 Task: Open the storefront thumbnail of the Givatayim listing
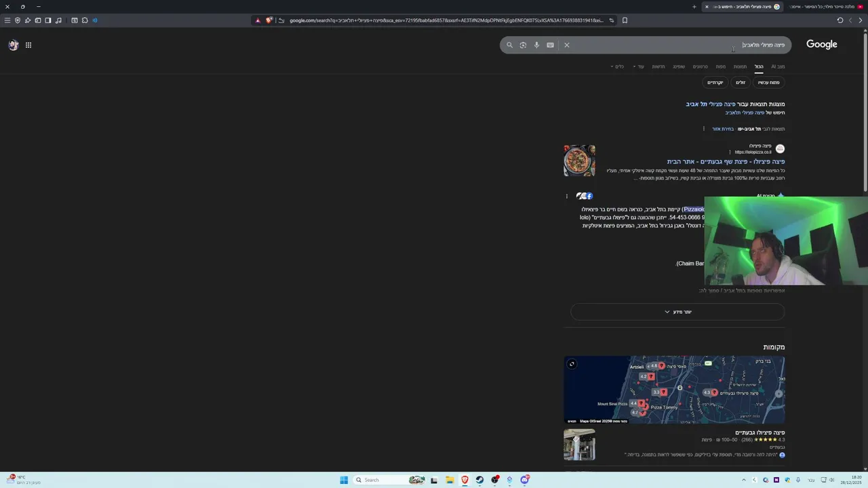[579, 445]
